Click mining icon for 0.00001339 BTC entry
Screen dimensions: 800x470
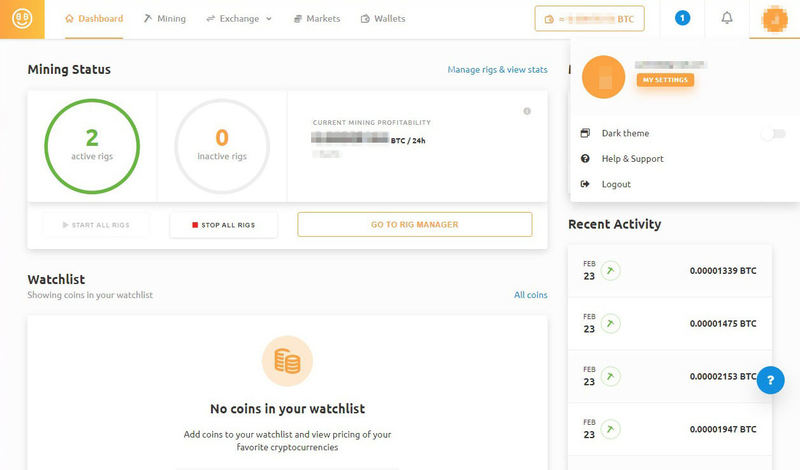[610, 271]
